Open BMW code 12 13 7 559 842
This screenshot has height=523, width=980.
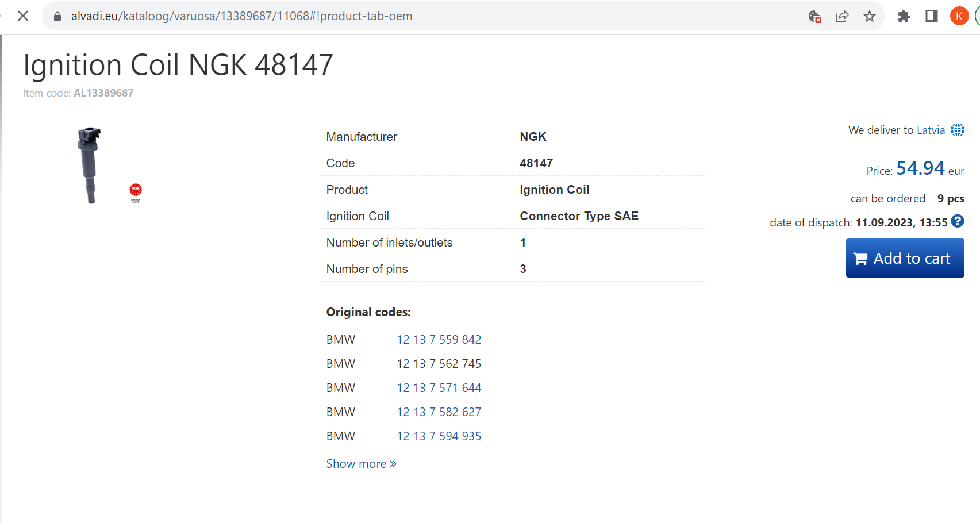(439, 340)
